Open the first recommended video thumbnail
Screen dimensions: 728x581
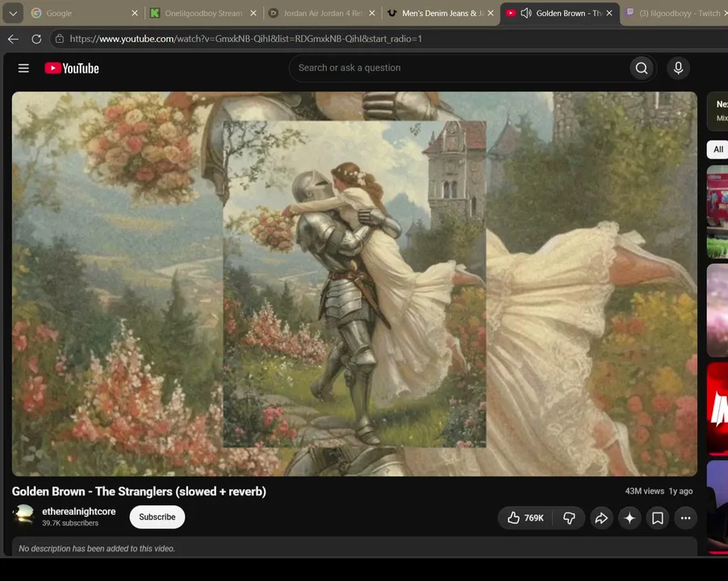718,211
